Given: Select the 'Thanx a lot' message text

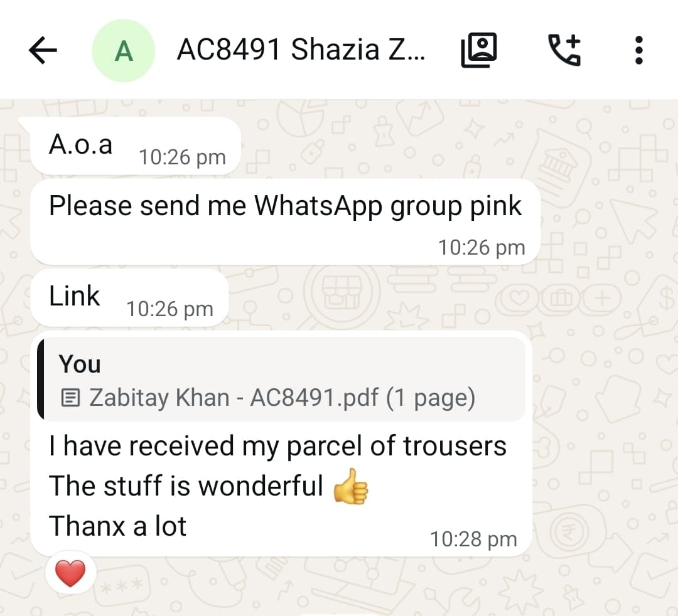Looking at the screenshot, I should (117, 526).
